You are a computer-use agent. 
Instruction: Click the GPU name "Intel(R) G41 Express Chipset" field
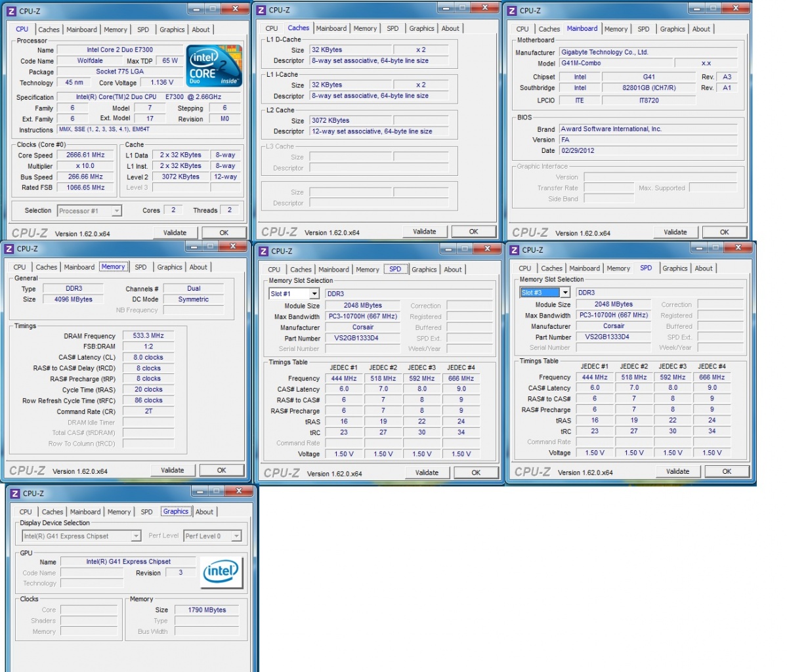(x=128, y=562)
